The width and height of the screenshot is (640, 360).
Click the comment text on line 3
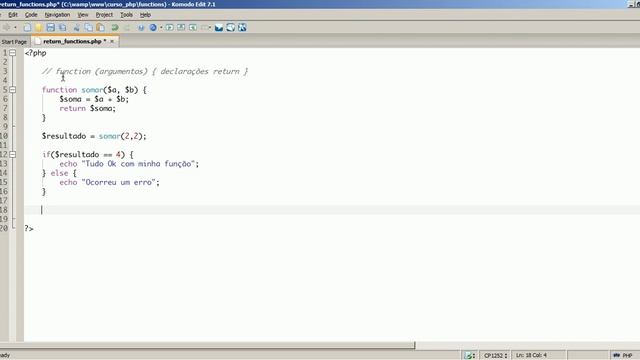(145, 71)
